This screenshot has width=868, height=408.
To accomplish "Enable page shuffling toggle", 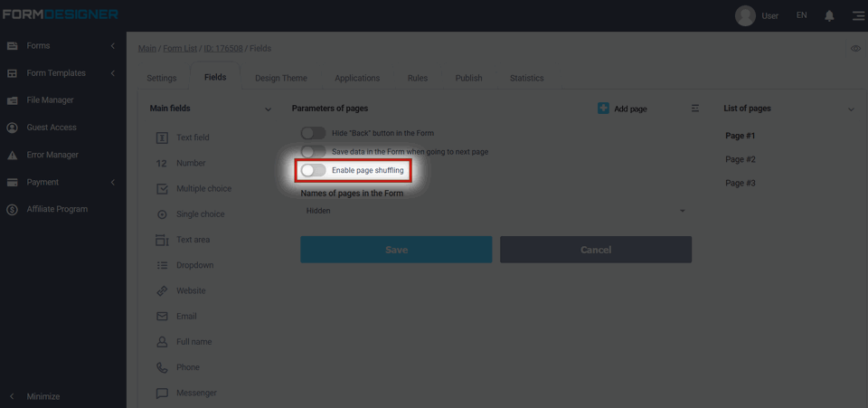I will 313,170.
